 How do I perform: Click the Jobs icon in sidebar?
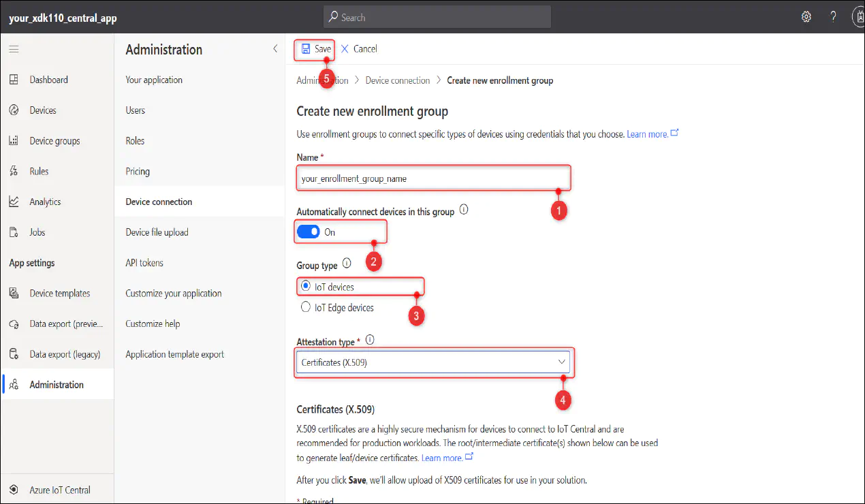pyautogui.click(x=14, y=232)
